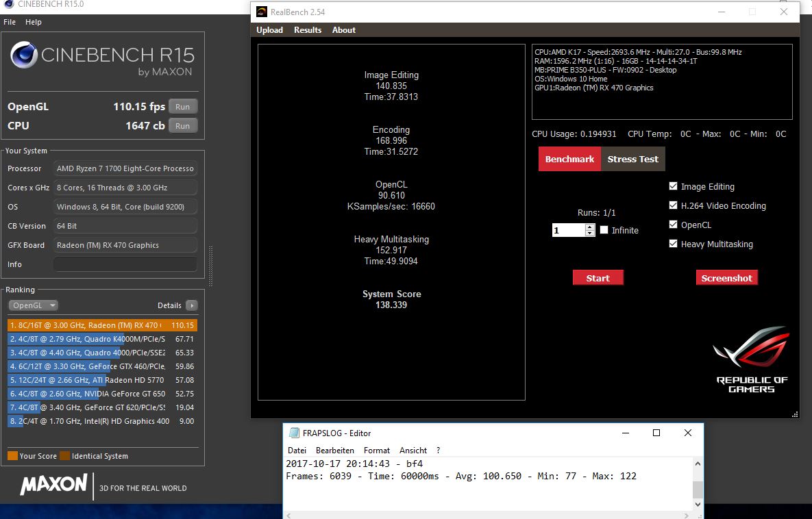Click the MAXON logo at bottom
Image resolution: width=812 pixels, height=519 pixels.
click(x=53, y=484)
